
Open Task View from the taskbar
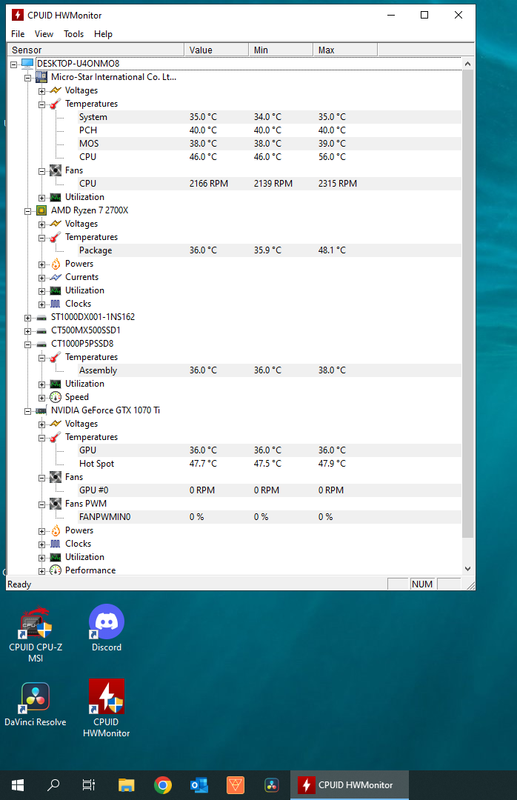[x=89, y=785]
